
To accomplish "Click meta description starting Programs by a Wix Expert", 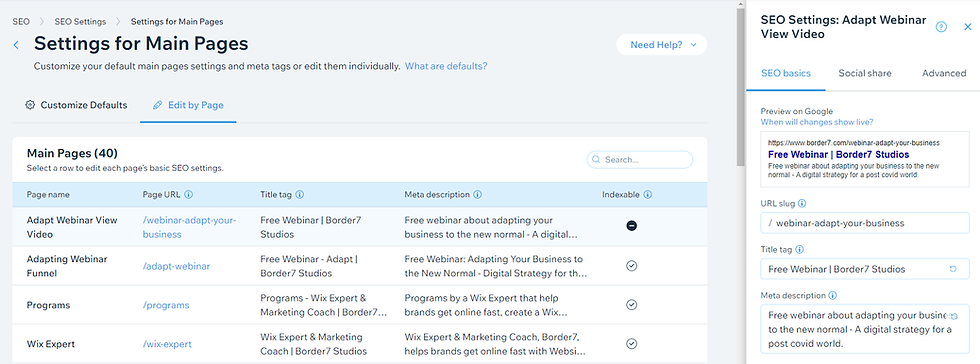I will tap(486, 305).
